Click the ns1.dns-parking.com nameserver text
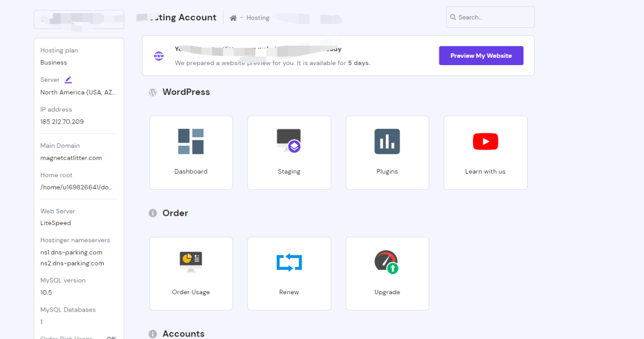 [72, 252]
